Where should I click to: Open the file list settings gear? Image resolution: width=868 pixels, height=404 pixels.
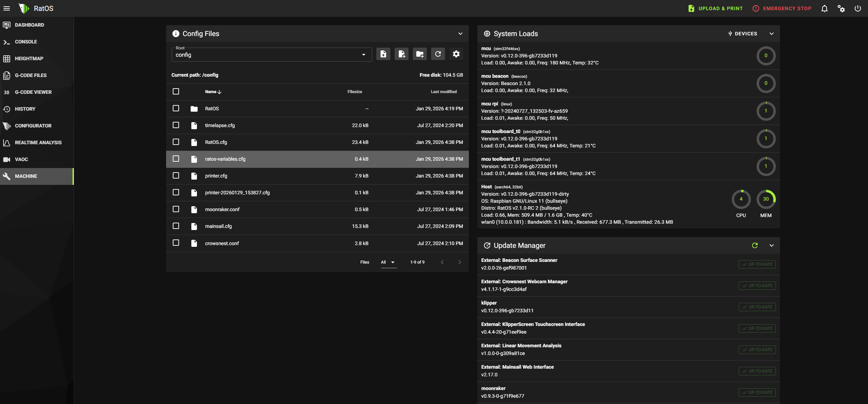click(x=456, y=54)
